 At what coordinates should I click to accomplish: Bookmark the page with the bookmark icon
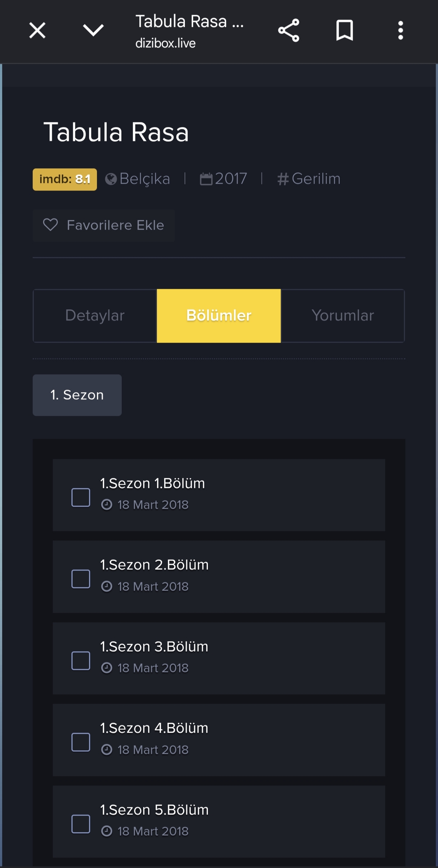(345, 31)
